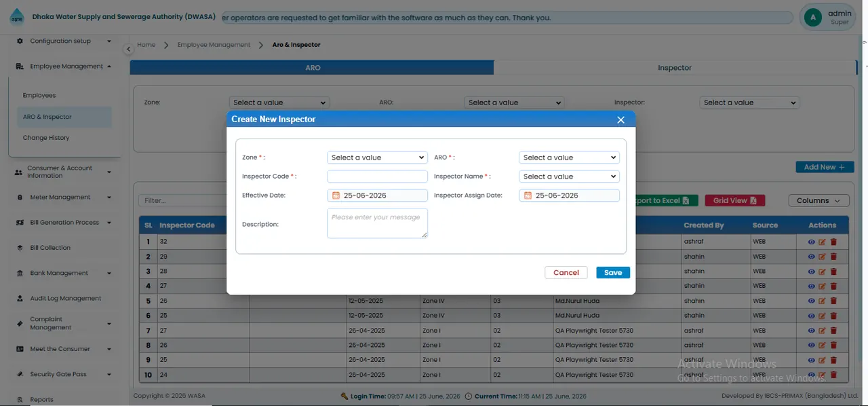Click the admin user avatar
This screenshot has width=868, height=406.
pos(812,18)
